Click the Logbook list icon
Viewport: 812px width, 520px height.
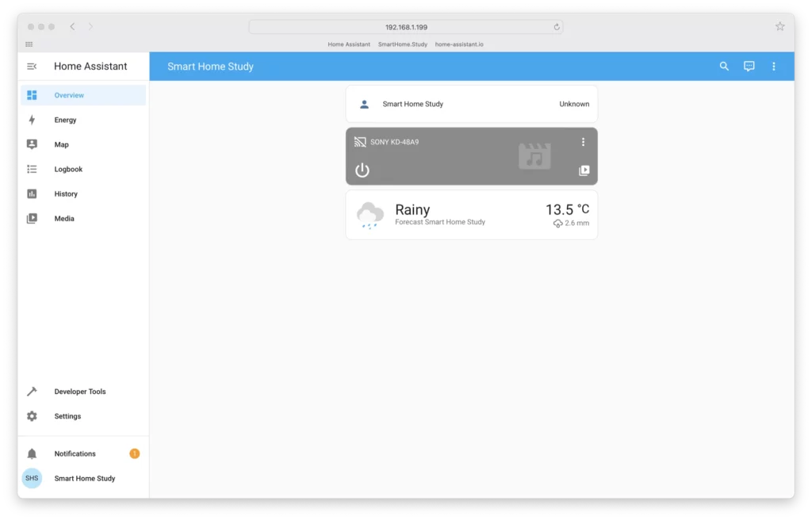(x=32, y=170)
